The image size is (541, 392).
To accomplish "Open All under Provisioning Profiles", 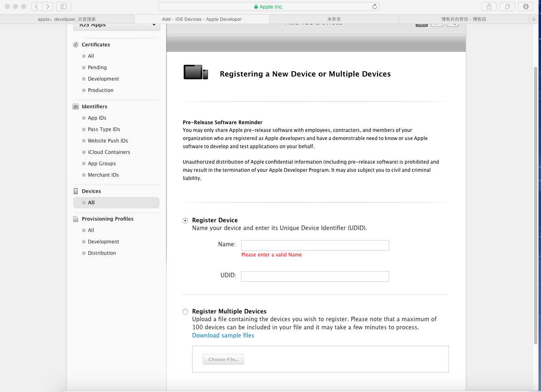I will (x=91, y=230).
